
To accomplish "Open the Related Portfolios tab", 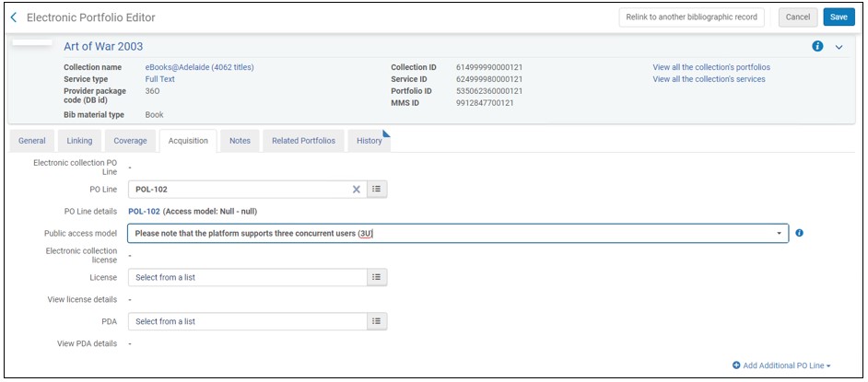I will click(304, 141).
